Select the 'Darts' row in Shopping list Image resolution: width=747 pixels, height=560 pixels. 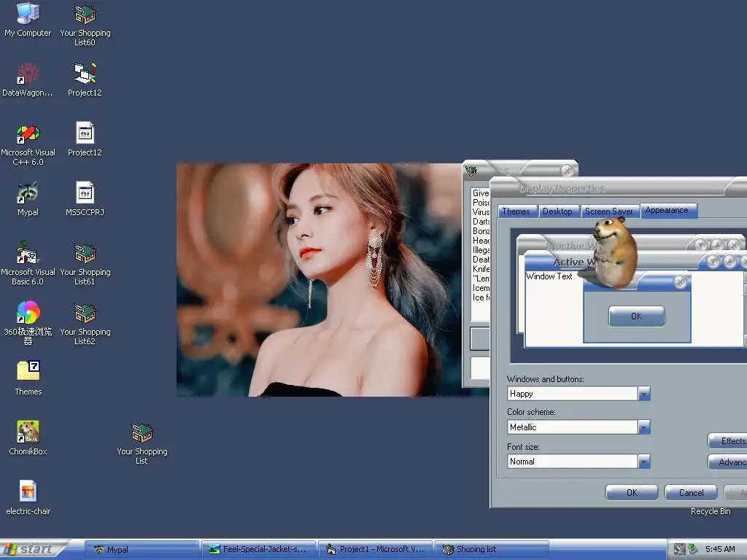click(481, 222)
